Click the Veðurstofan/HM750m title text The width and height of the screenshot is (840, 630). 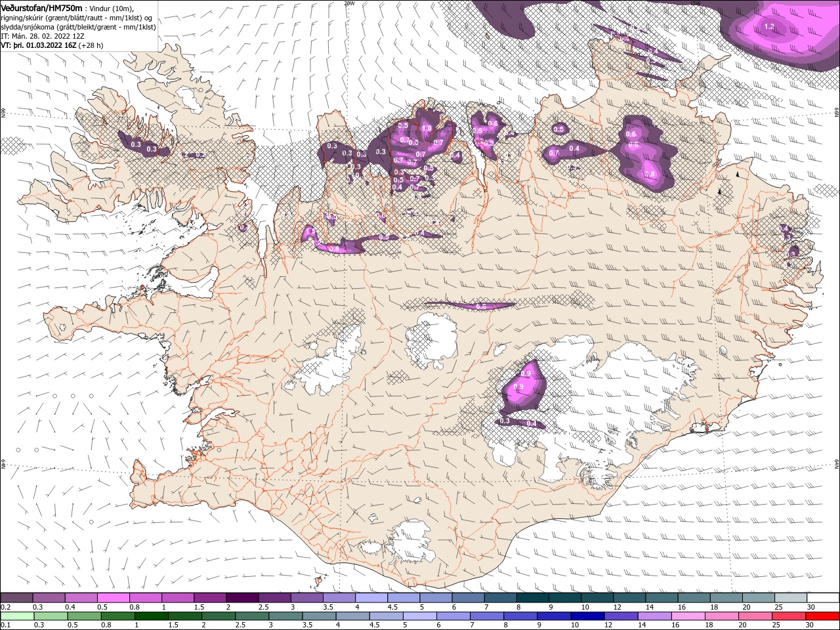click(41, 7)
